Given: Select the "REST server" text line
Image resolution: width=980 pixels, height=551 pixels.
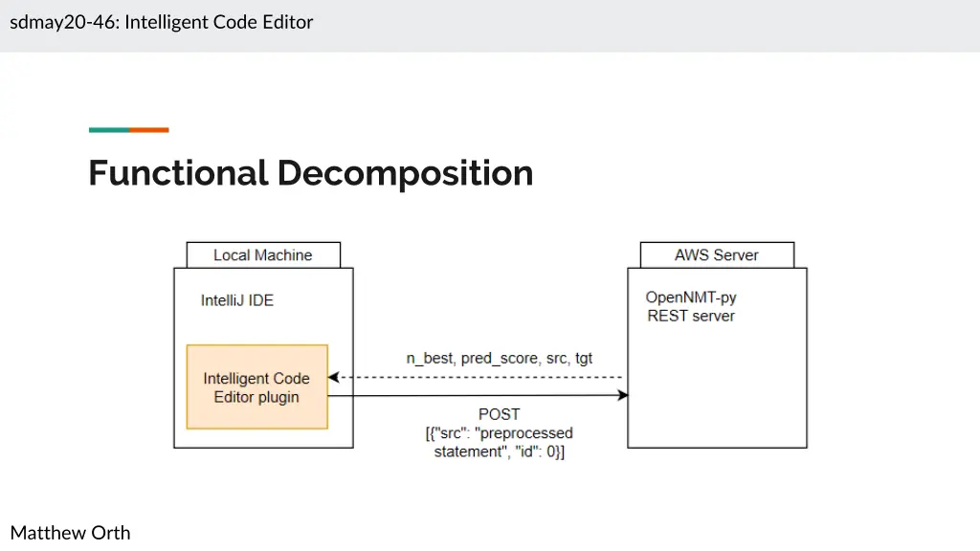Looking at the screenshot, I should pyautogui.click(x=691, y=316).
